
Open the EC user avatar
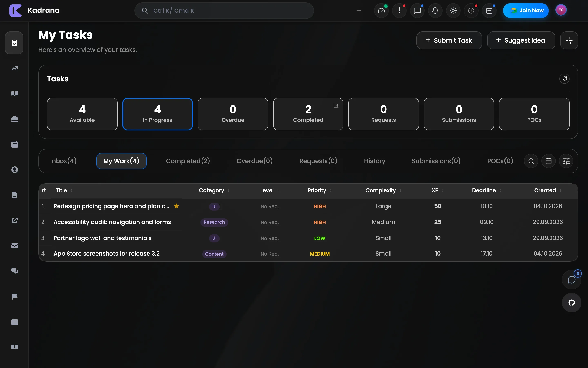pyautogui.click(x=561, y=10)
